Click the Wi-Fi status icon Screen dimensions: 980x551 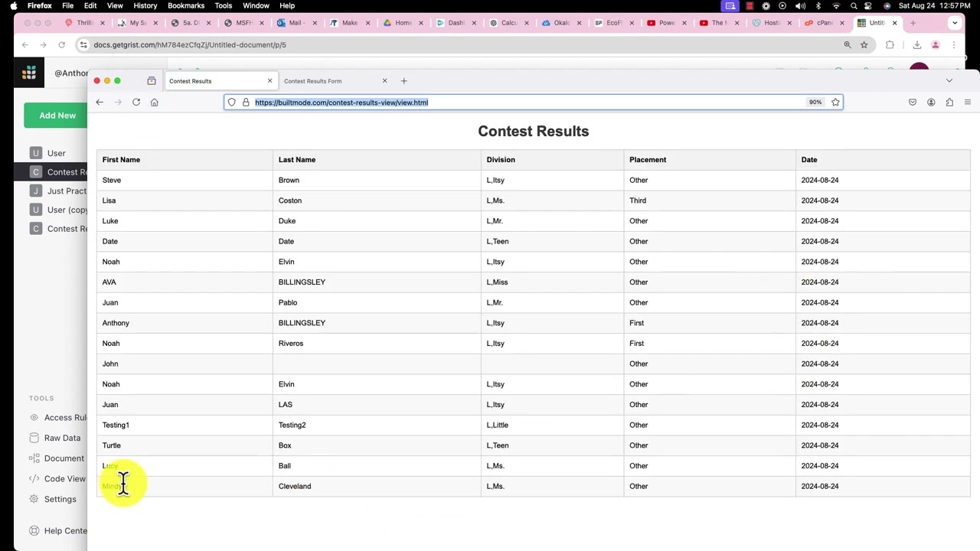[x=836, y=5]
